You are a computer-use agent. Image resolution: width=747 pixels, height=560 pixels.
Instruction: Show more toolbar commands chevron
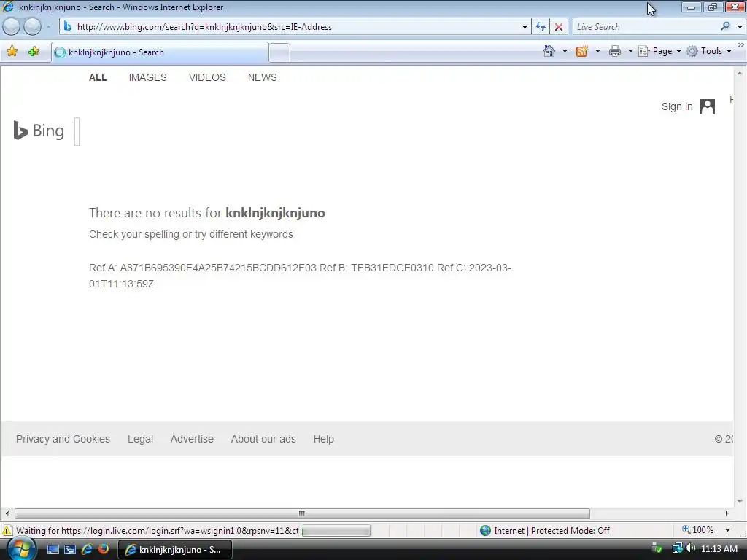click(741, 44)
